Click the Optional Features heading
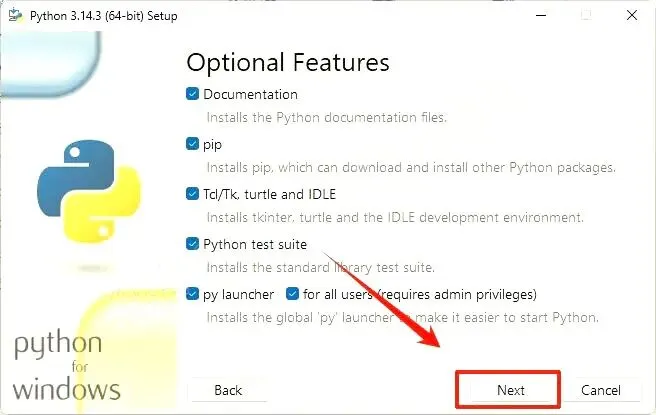 pyautogui.click(x=287, y=62)
